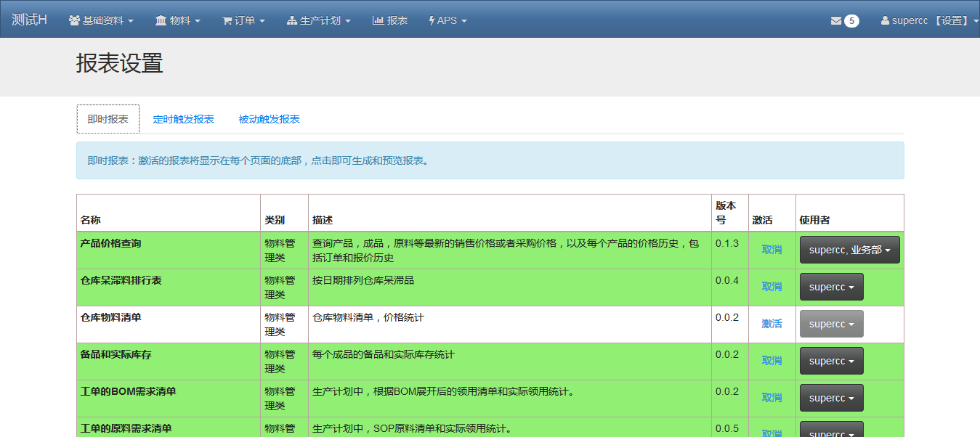Click the unread message count badge
This screenshot has height=437, width=980.
tap(851, 21)
